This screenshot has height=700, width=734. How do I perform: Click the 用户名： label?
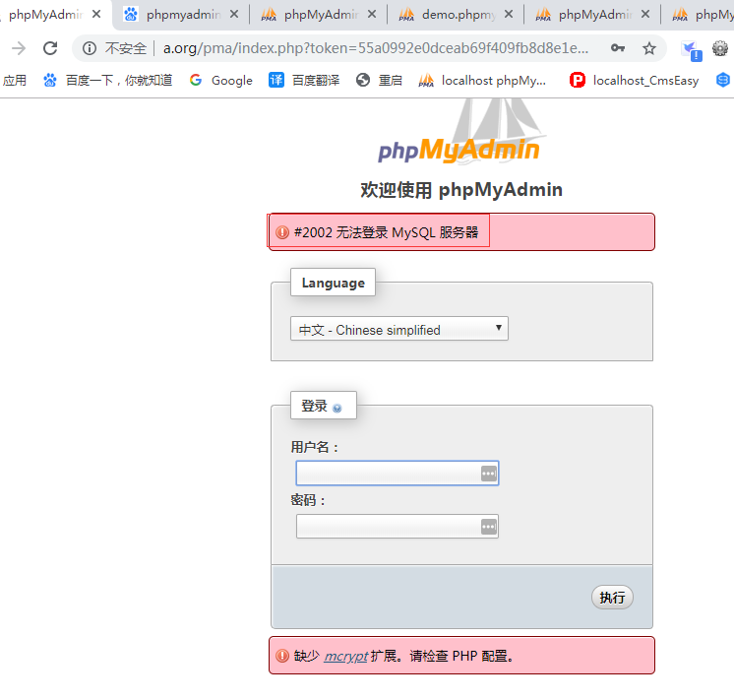[x=315, y=447]
